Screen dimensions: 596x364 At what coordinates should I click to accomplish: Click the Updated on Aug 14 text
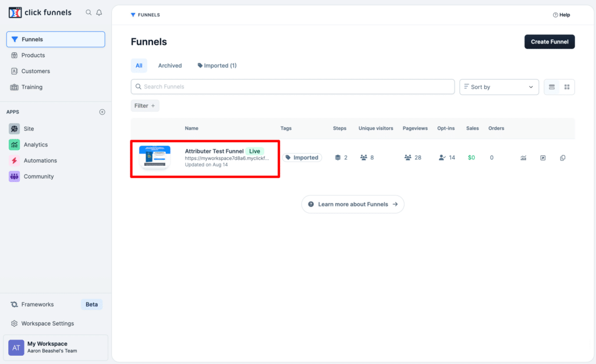coord(207,165)
